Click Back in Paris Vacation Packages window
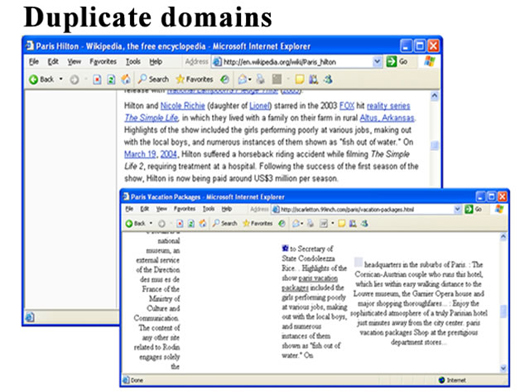 (135, 223)
